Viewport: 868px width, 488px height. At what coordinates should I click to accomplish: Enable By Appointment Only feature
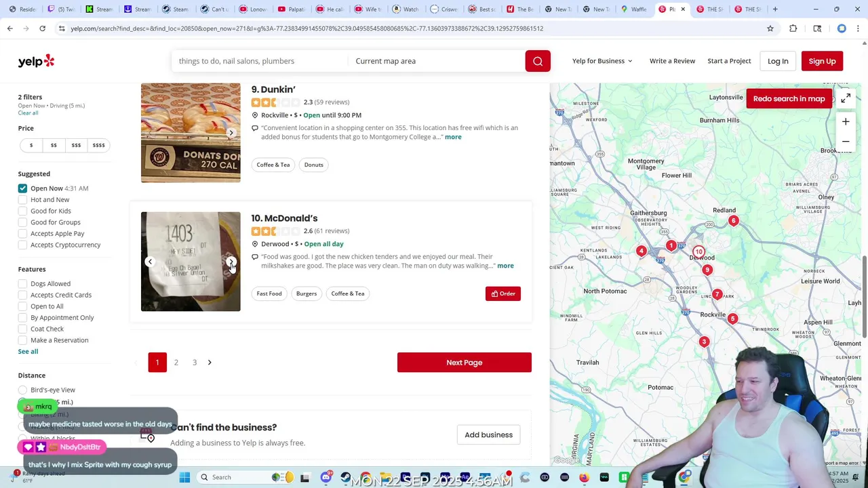(23, 318)
